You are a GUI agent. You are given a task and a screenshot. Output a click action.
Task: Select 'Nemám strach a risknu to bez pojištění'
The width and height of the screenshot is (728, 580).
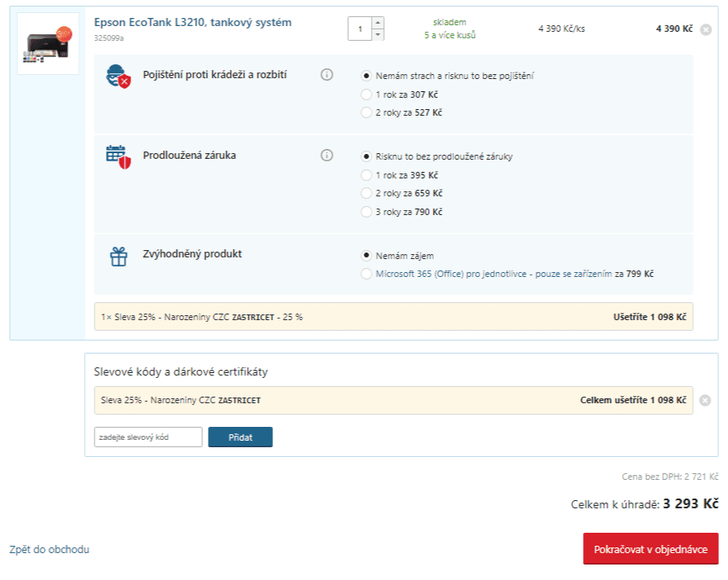[x=366, y=76]
